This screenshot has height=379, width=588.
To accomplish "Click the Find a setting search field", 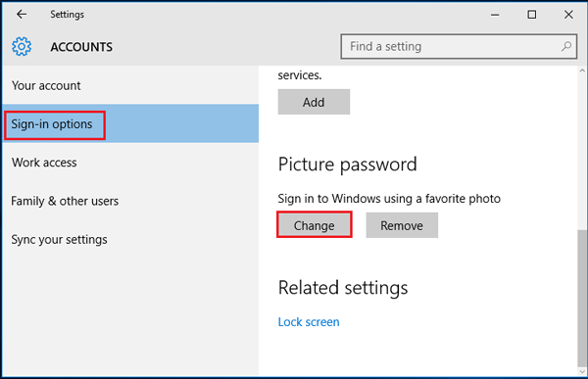I will 459,46.
